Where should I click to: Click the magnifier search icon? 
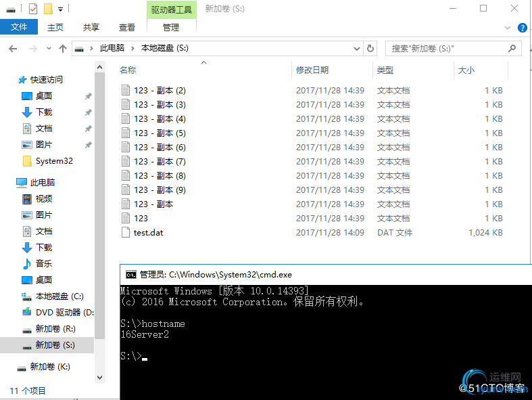(512, 49)
